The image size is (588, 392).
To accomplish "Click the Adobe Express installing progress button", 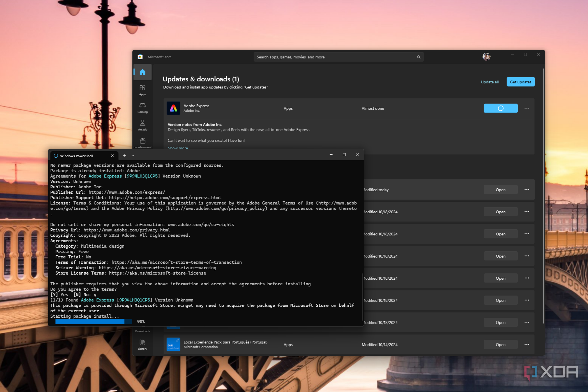I will point(500,108).
